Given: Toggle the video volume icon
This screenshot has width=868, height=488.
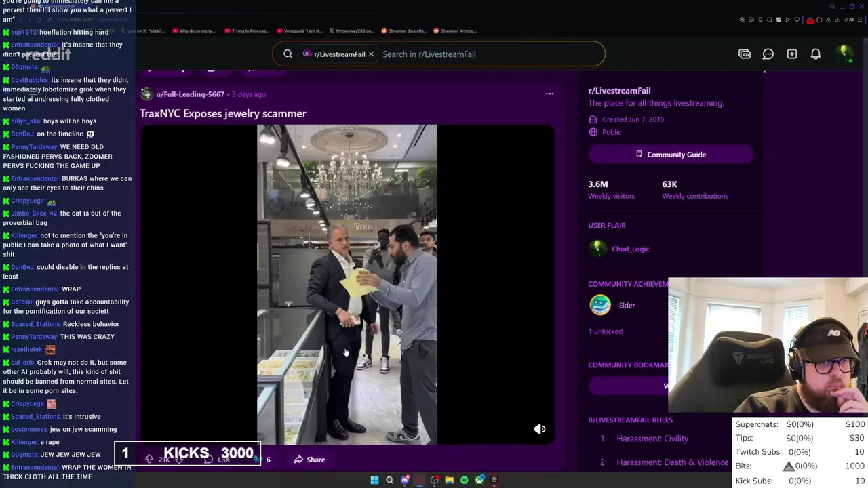Looking at the screenshot, I should tap(540, 429).
